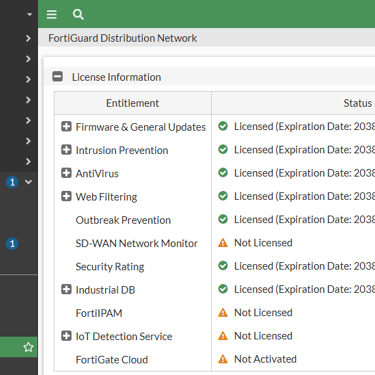Collapse the License Information section
The image size is (375, 375).
coord(58,77)
